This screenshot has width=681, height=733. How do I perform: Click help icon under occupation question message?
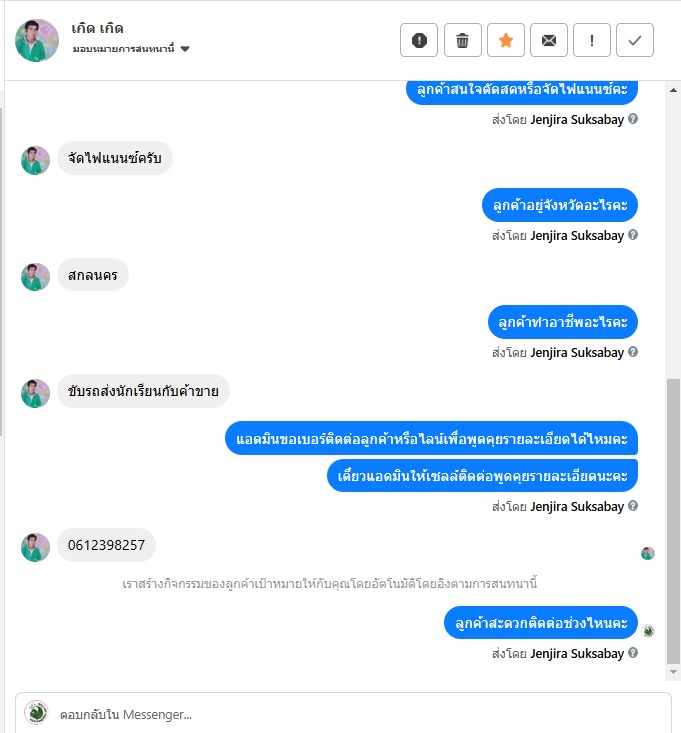633,352
